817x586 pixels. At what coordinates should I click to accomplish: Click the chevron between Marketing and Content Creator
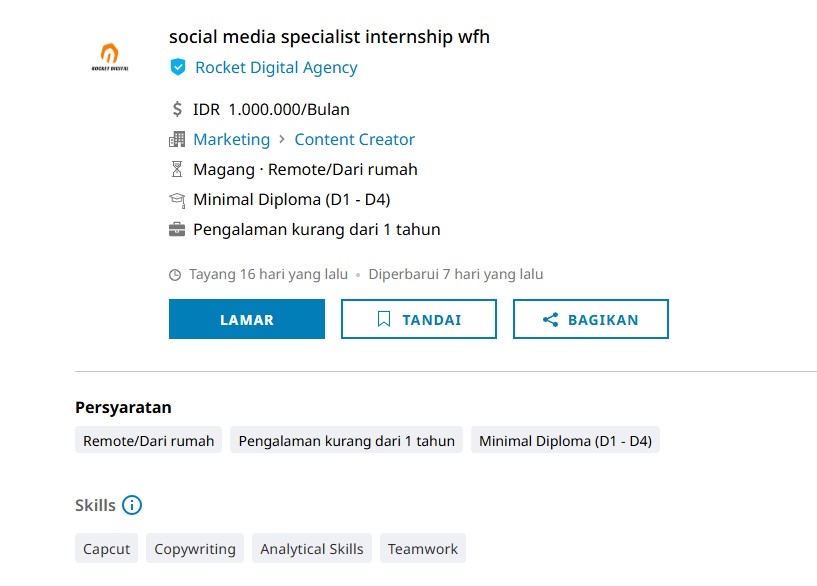coord(282,139)
